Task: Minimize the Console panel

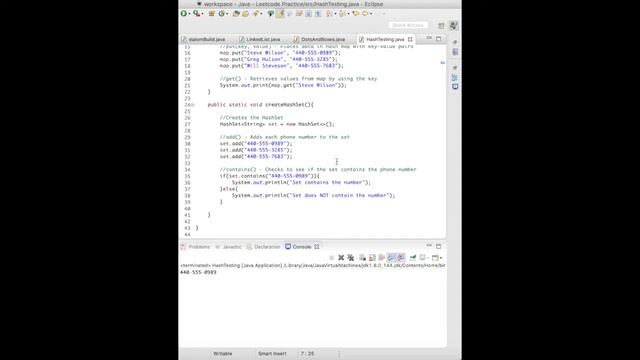Action: tap(429, 246)
